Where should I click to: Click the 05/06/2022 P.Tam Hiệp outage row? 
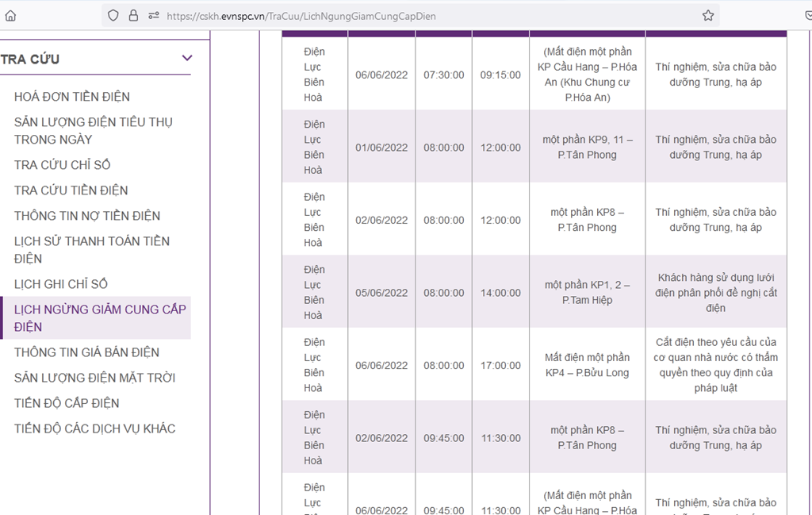[x=534, y=292]
